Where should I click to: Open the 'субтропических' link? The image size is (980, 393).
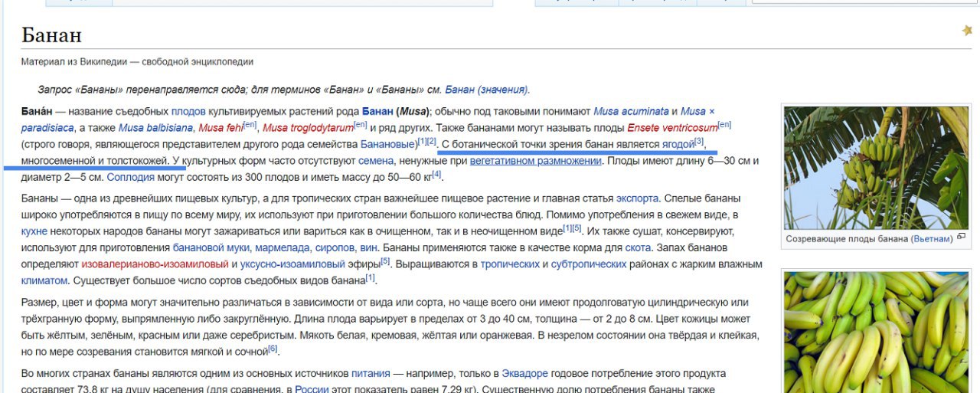click(x=588, y=264)
